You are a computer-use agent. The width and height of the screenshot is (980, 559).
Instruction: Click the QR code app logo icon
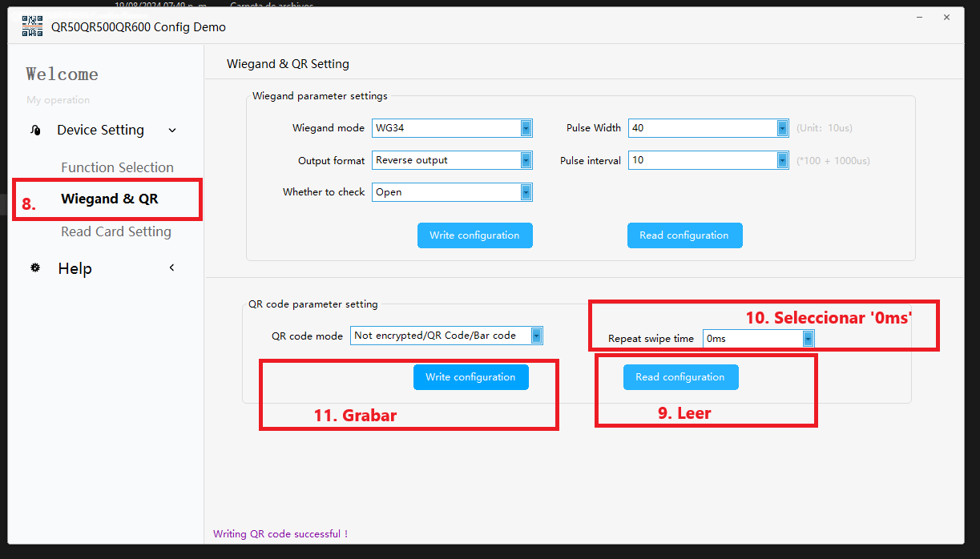click(32, 26)
